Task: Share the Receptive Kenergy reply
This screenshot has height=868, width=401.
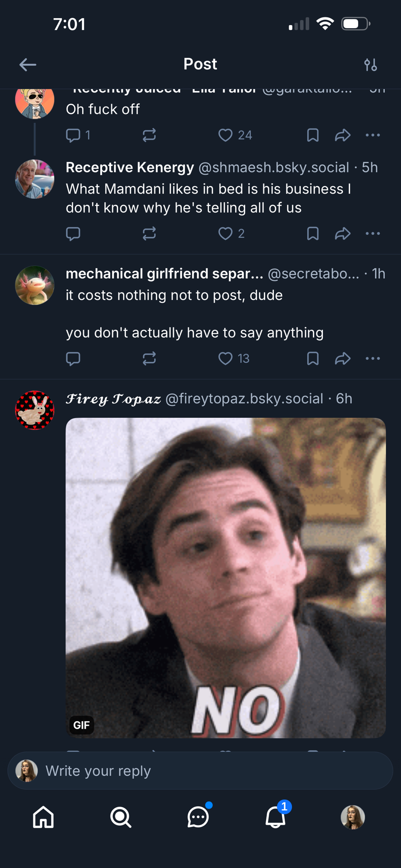Action: tap(342, 234)
